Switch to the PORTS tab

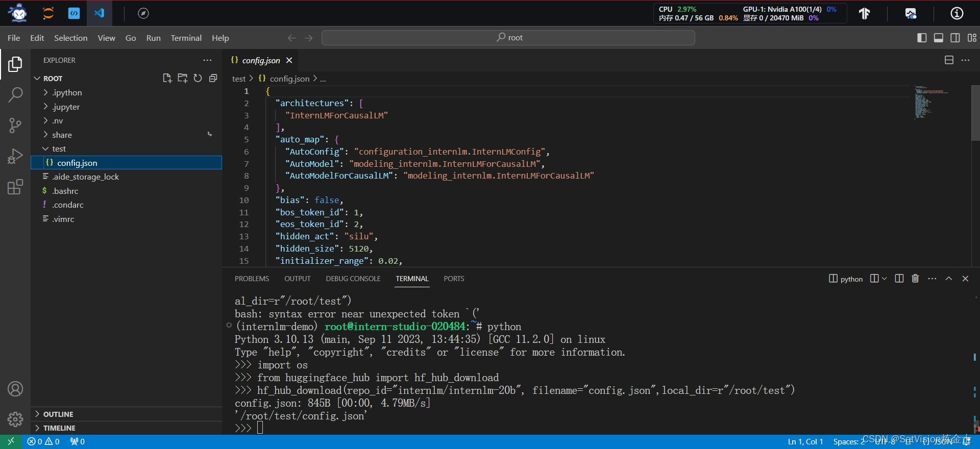[454, 279]
